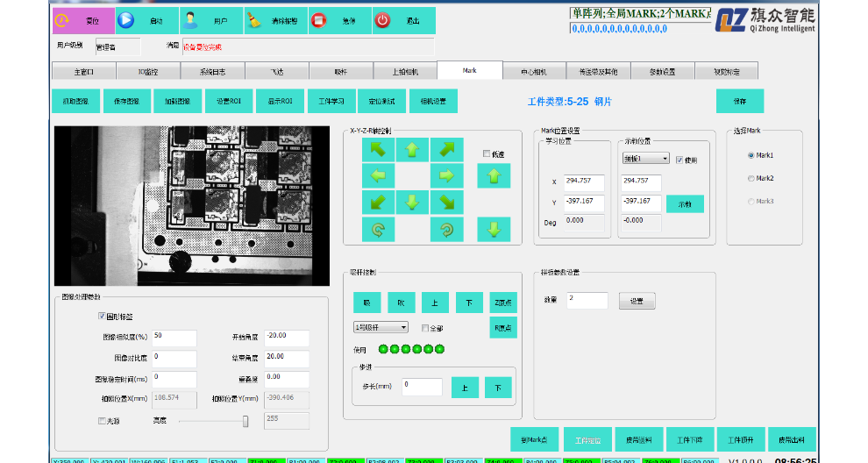Screen dimensions: 868x463
Task: Click the 抓取图像 grab image button
Action: click(x=75, y=102)
